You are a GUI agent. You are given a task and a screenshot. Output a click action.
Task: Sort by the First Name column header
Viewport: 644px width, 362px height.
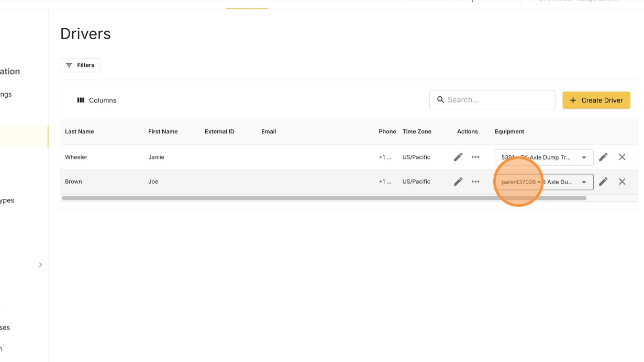tap(163, 131)
